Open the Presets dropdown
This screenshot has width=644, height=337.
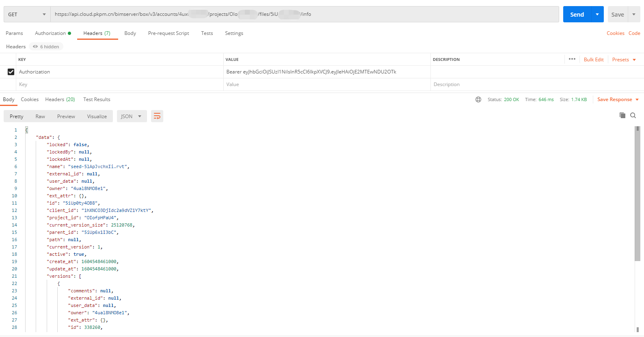click(624, 60)
